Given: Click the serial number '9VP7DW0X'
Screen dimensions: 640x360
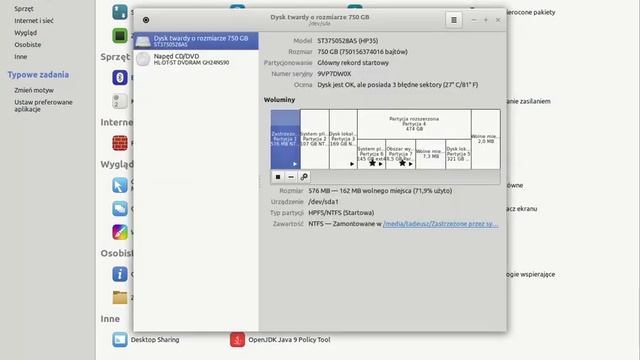Looking at the screenshot, I should [334, 74].
